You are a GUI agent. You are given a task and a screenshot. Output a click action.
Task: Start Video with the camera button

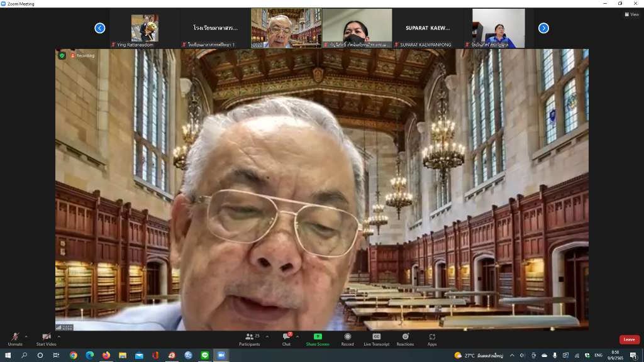click(x=46, y=339)
